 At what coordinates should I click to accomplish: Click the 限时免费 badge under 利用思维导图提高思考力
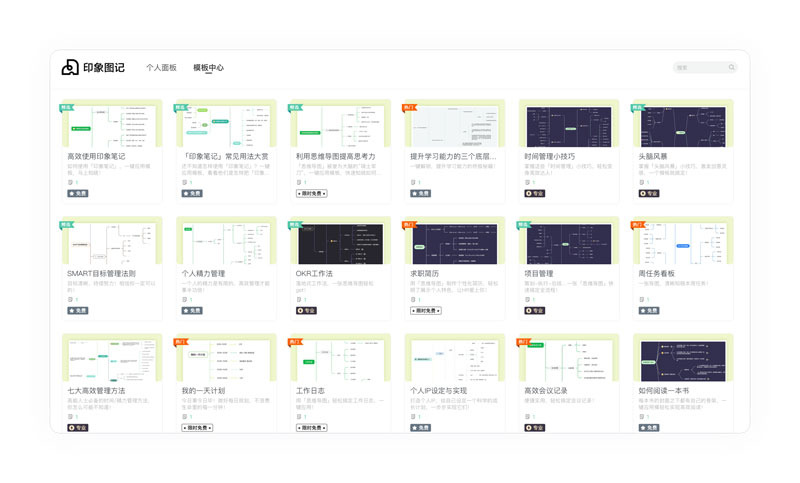coord(311,193)
